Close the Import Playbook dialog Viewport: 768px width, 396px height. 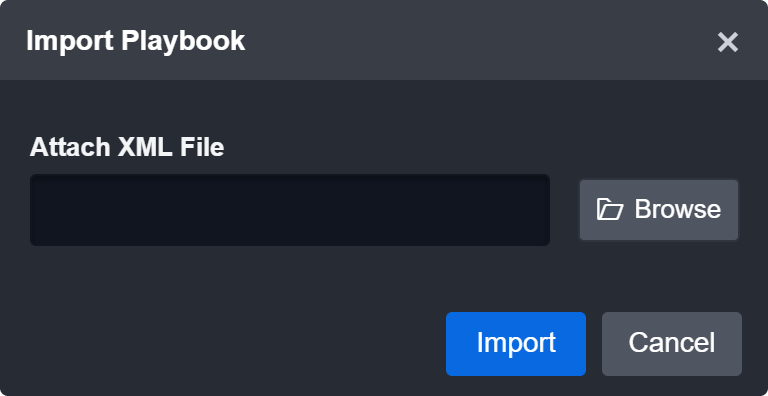[x=727, y=42]
